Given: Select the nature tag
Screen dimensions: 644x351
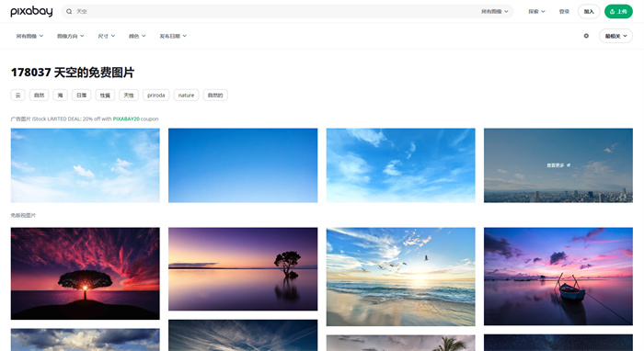Looking at the screenshot, I should pos(186,96).
